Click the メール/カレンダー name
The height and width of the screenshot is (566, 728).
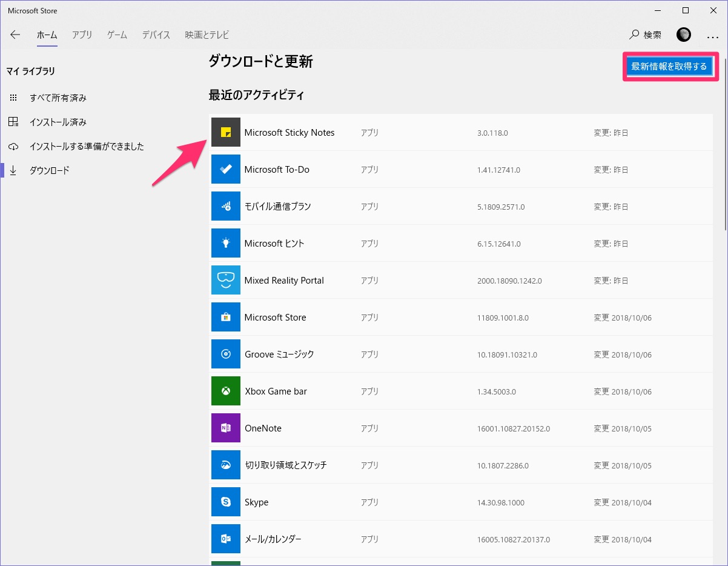click(273, 539)
